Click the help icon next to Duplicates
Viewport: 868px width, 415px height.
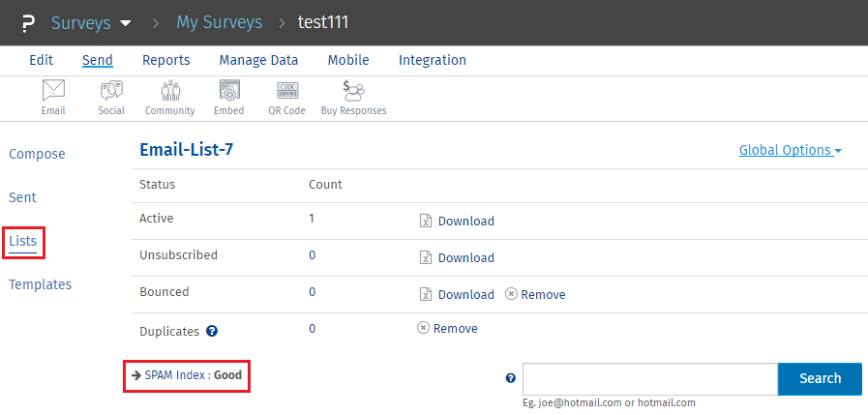[x=212, y=331]
